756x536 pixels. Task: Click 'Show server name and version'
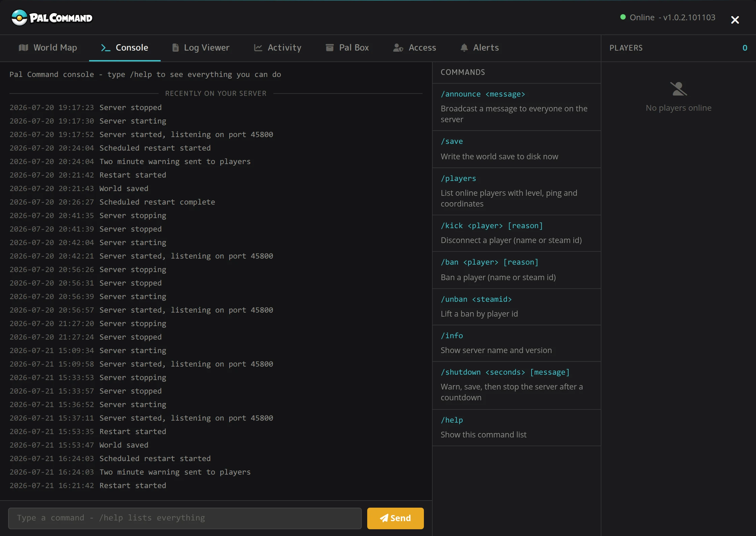(496, 350)
